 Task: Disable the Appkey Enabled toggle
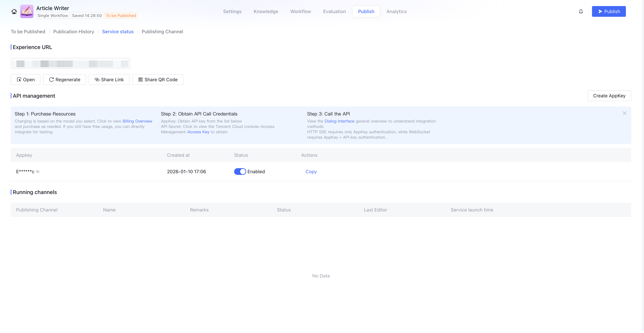(240, 172)
